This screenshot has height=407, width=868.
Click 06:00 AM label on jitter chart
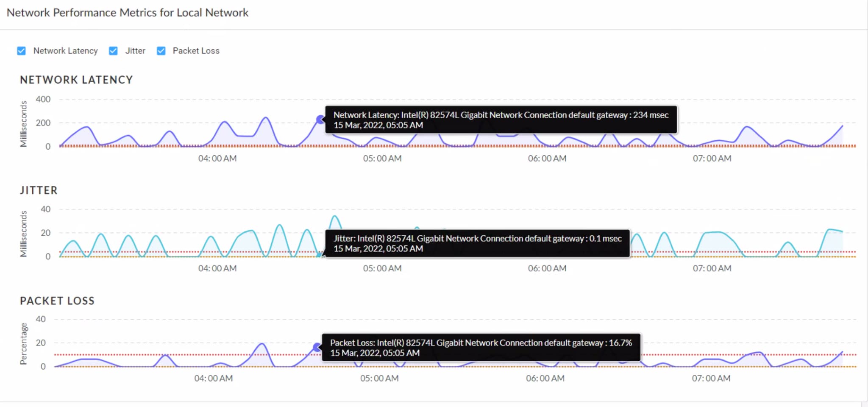pos(547,268)
